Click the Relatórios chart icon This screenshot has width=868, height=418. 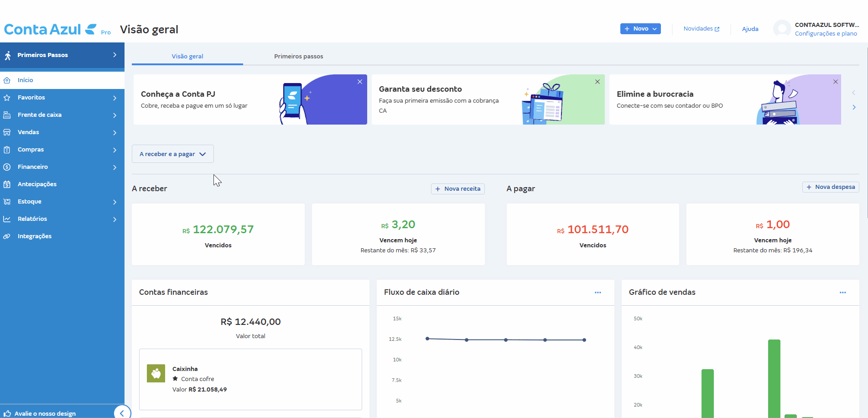7,219
